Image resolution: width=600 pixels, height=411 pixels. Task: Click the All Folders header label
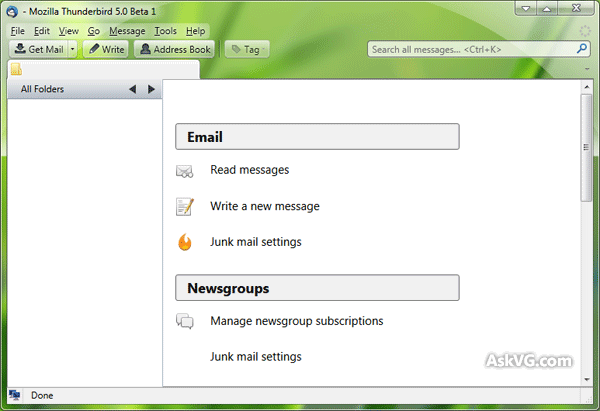coord(42,89)
